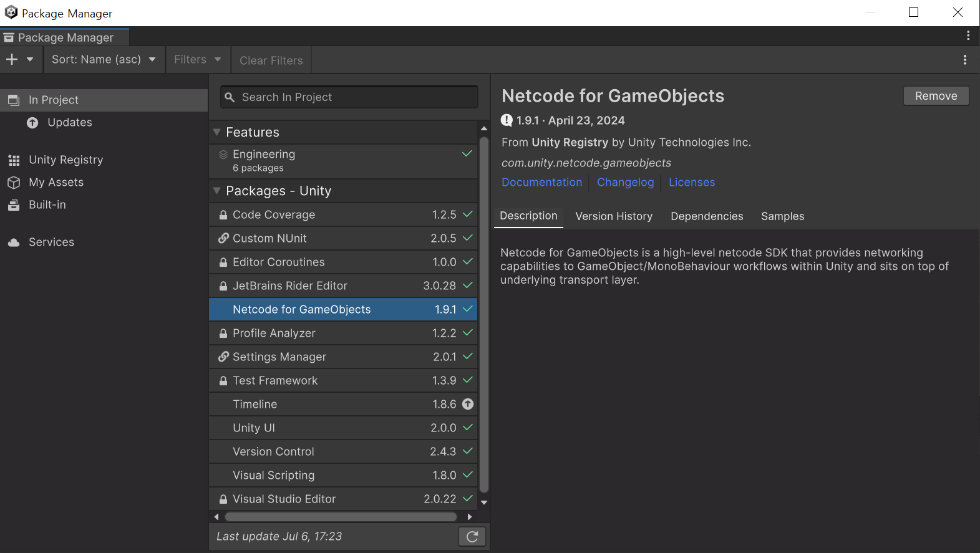Click the add package plus icon
The width and height of the screenshot is (980, 553).
coord(12,59)
